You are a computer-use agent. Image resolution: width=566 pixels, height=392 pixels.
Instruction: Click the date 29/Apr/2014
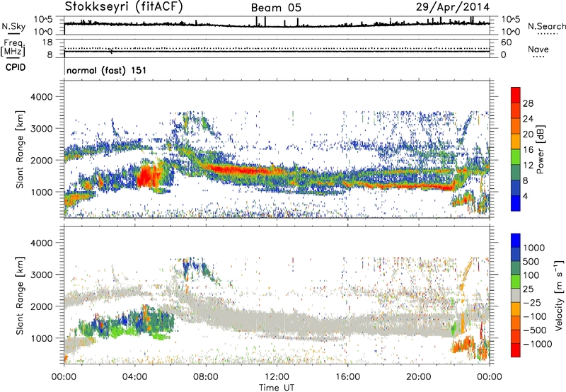[453, 7]
